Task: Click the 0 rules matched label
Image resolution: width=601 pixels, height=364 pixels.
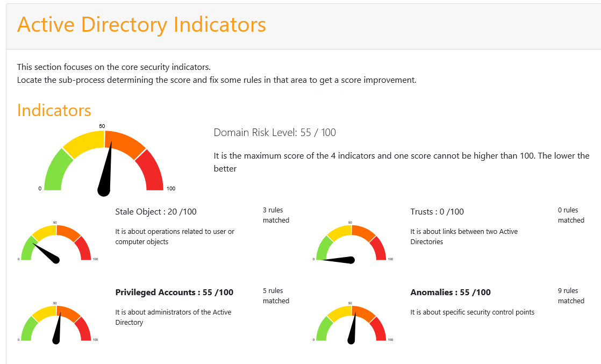Action: [x=571, y=215]
